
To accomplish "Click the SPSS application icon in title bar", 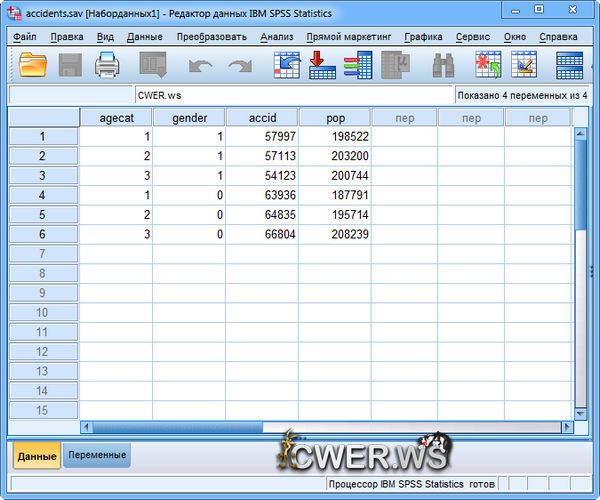I will [x=15, y=13].
